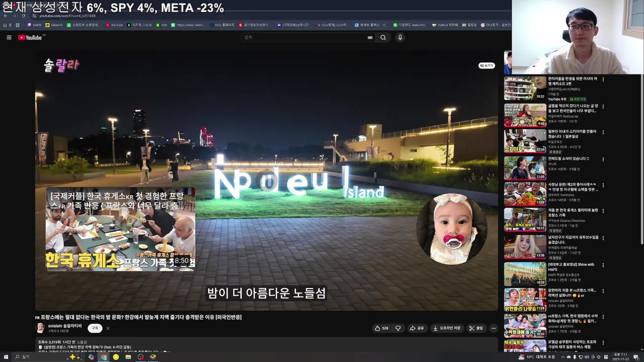Go back with the browser arrow
The width and height of the screenshot is (644, 362).
point(5,16)
